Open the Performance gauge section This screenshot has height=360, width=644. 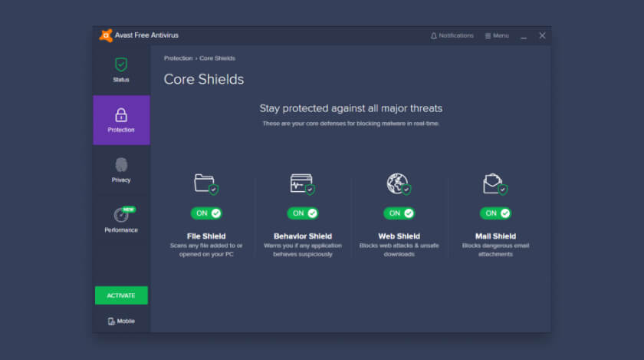121,220
